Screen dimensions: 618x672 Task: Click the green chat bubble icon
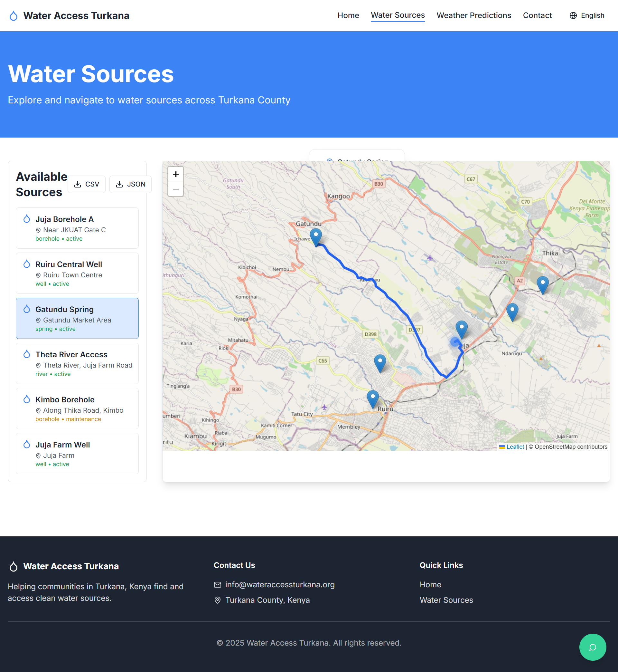click(592, 647)
